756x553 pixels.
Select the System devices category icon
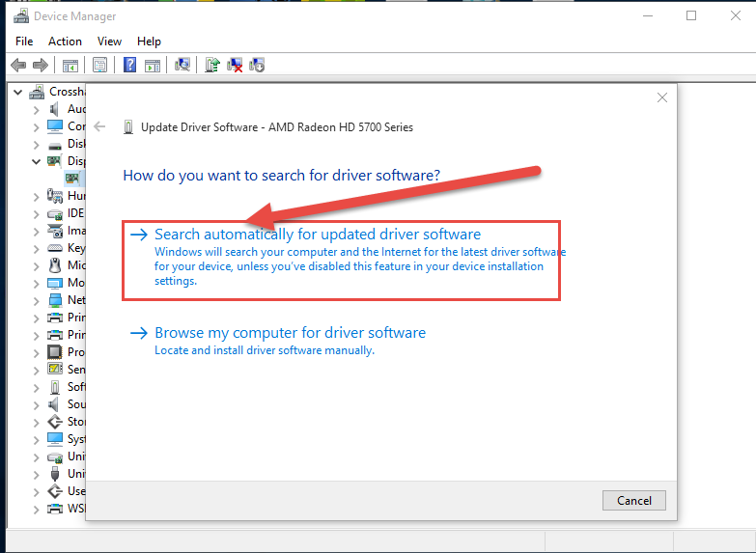[55, 439]
